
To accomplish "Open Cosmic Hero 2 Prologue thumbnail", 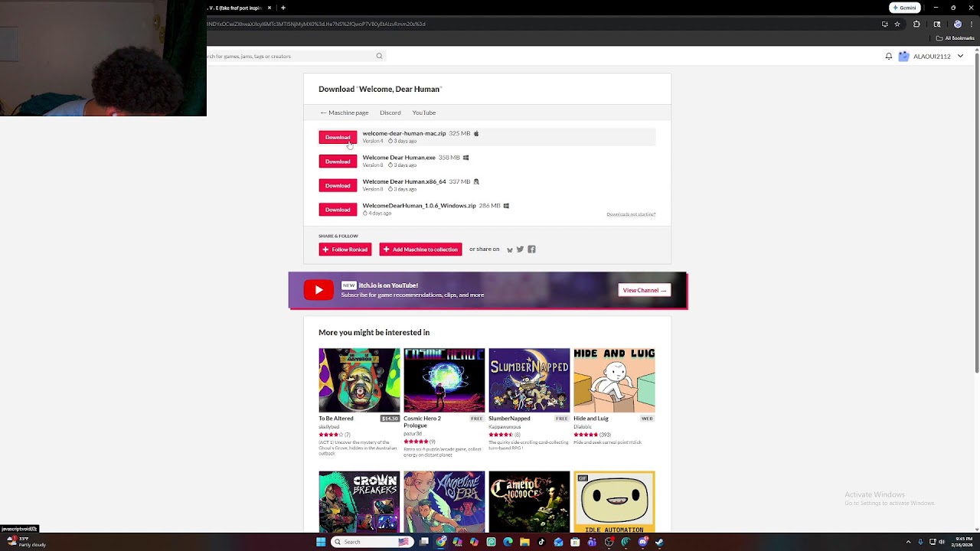I will pos(444,380).
